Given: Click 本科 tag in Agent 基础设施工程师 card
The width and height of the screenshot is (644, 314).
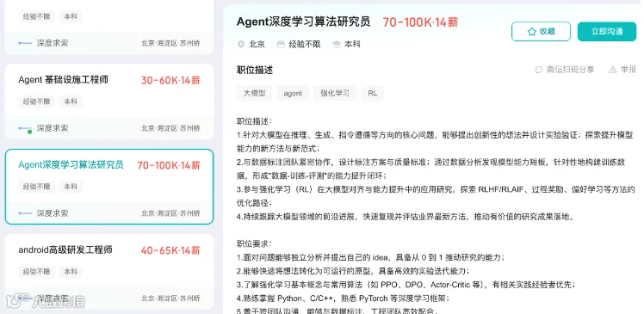Looking at the screenshot, I should click(x=71, y=102).
